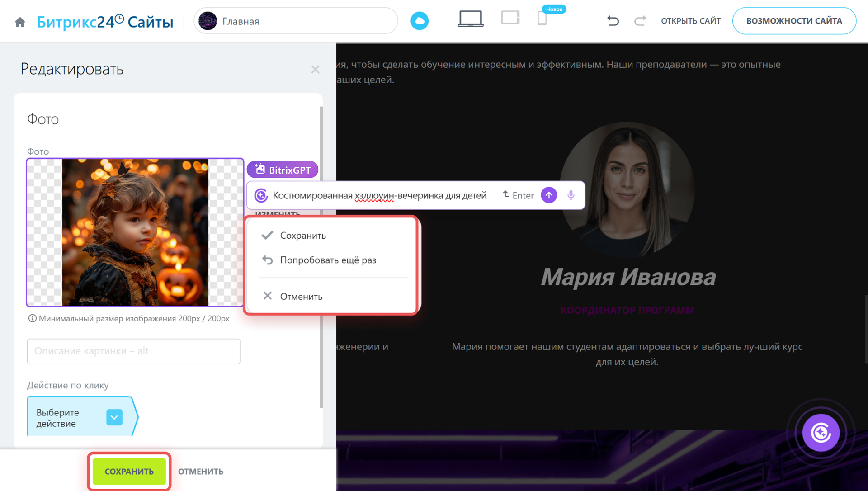Open the floating purple CoPilot assistant button

821,433
